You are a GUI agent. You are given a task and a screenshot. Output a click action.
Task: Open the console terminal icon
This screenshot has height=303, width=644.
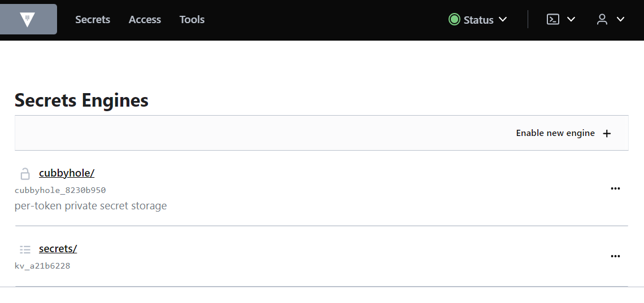[553, 19]
